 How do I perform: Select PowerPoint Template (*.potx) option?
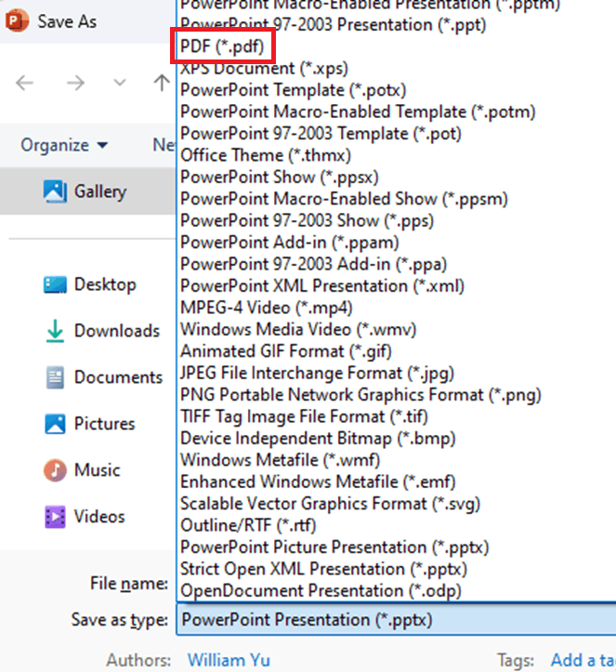[x=293, y=90]
